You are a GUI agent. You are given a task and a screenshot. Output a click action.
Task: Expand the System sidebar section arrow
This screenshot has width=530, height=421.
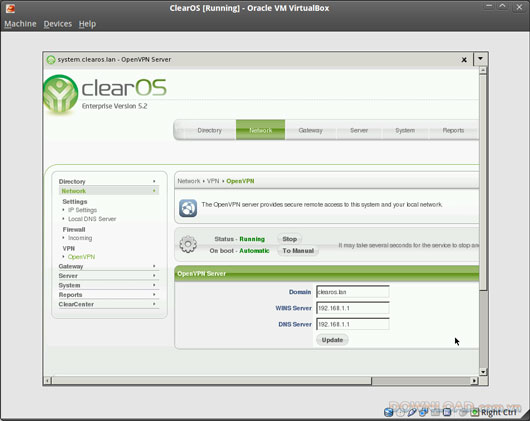point(154,285)
